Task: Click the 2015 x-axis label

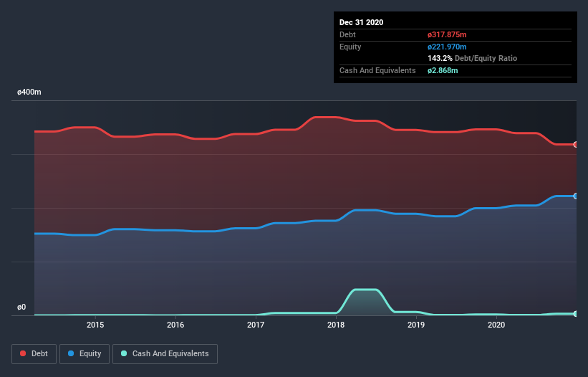Action: (x=95, y=325)
